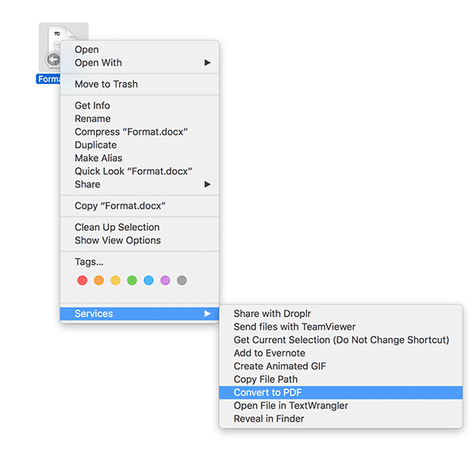Click Copy File Path
The image size is (476, 449).
click(341, 379)
